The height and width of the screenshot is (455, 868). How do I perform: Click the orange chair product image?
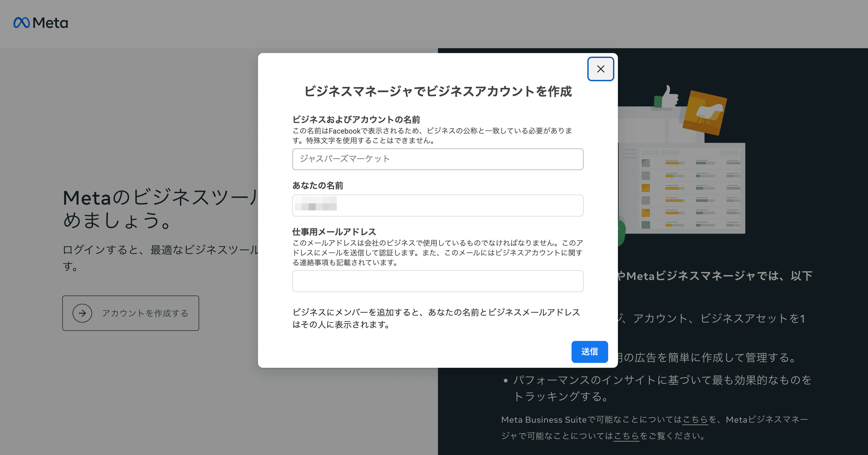705,113
